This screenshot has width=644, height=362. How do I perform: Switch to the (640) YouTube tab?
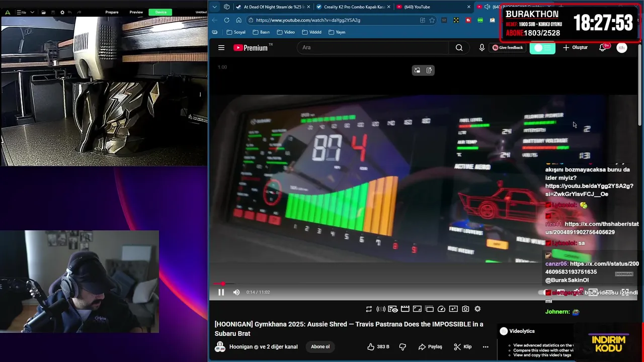click(433, 7)
